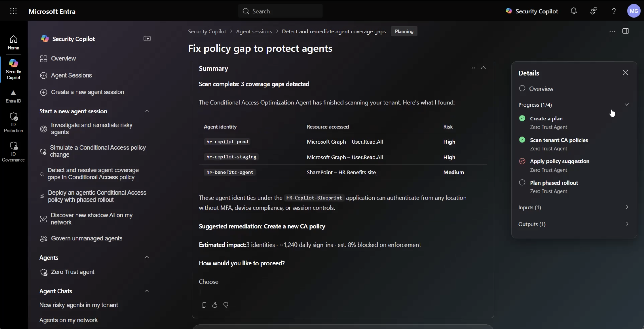The height and width of the screenshot is (329, 644).
Task: Click Agent identity column header
Action: (x=220, y=127)
